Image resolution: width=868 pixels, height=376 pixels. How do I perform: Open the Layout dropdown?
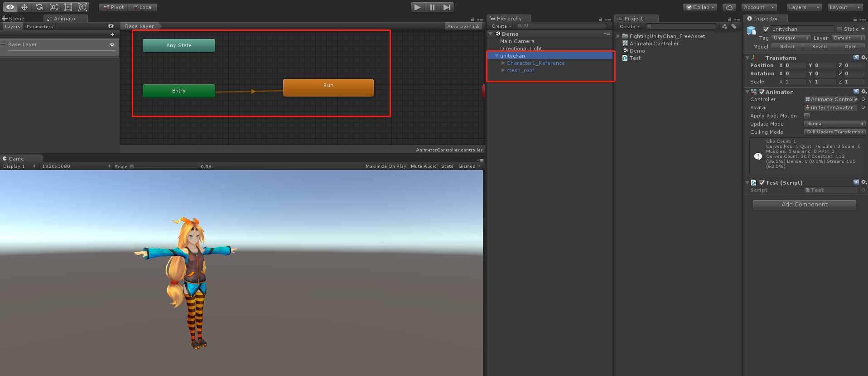(845, 7)
